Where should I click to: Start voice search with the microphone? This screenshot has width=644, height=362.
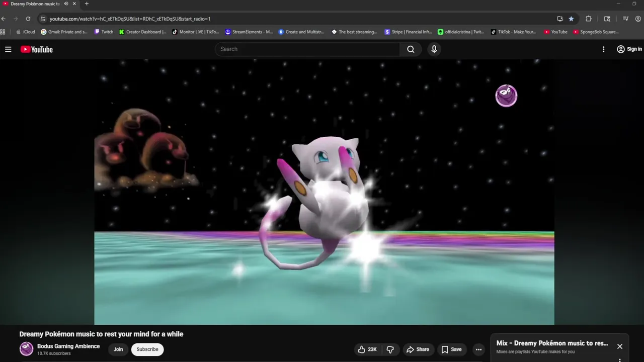[x=434, y=49]
